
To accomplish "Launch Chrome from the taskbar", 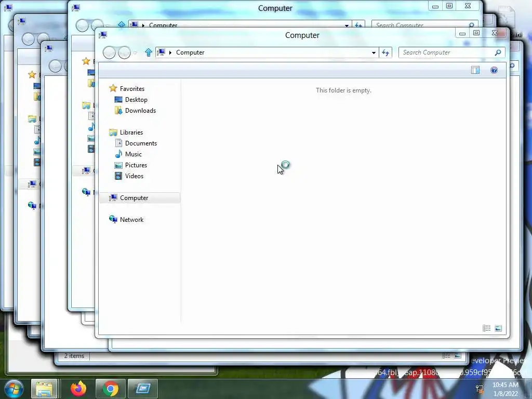I will 110,389.
